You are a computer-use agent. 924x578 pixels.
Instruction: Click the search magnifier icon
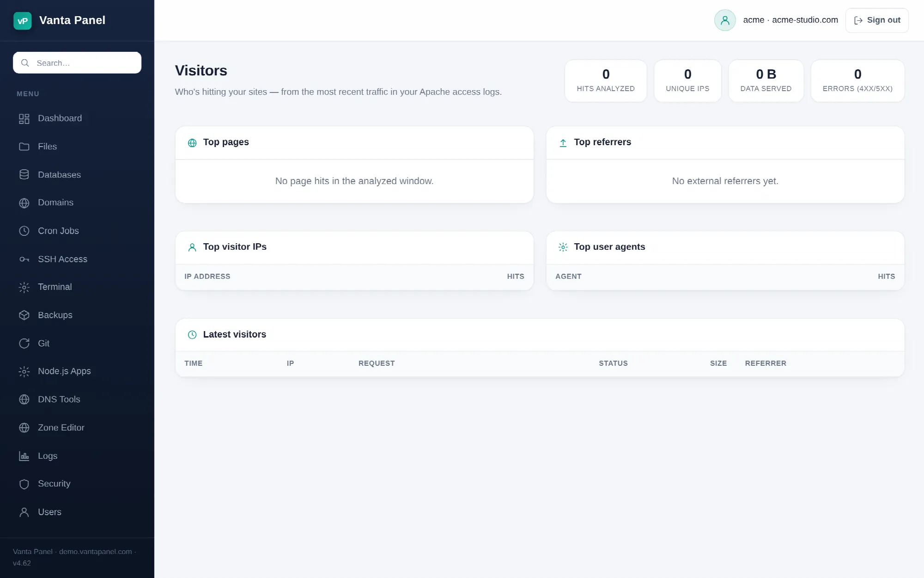[x=25, y=63]
